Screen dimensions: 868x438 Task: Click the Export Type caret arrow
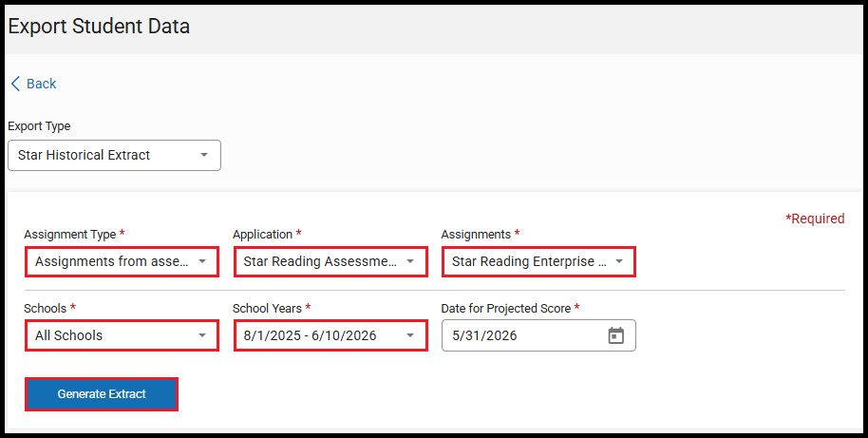[204, 156]
